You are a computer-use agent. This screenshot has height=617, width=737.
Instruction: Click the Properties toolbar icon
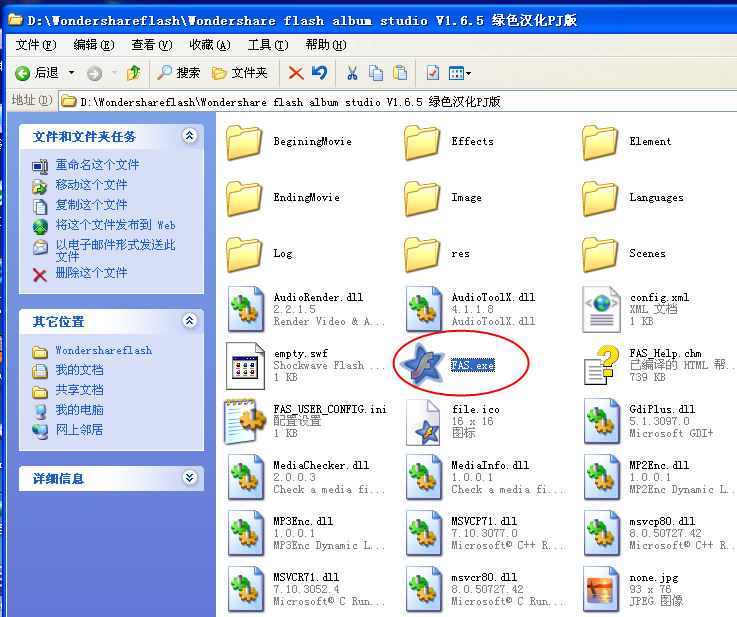point(433,73)
